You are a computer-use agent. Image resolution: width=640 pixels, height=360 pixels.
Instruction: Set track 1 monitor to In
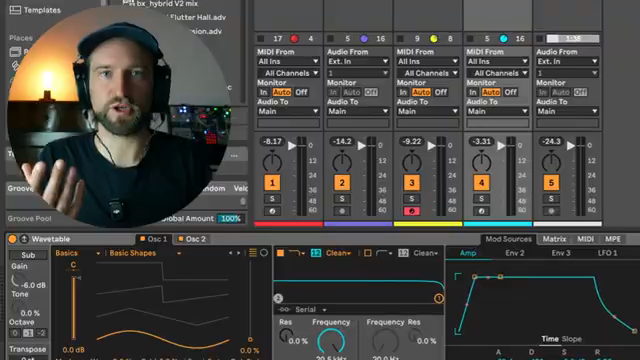[264, 92]
